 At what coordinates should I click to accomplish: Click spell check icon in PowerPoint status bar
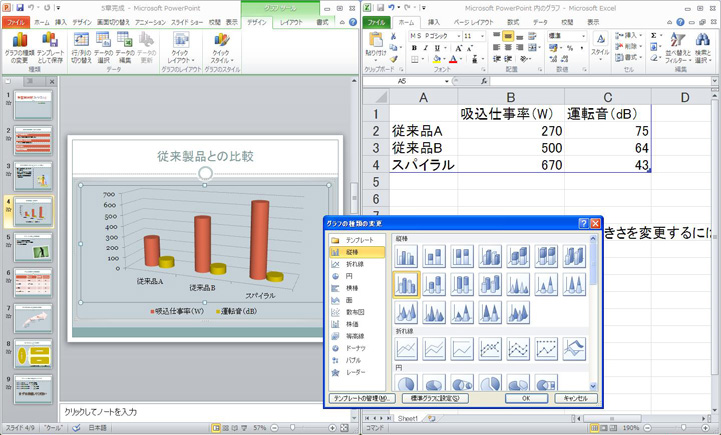[76, 428]
